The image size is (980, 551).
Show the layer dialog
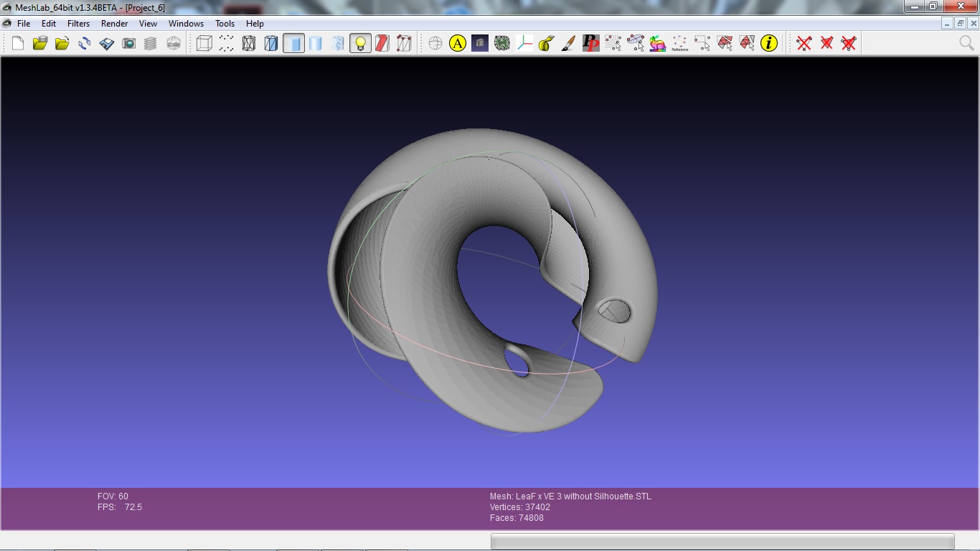click(151, 44)
